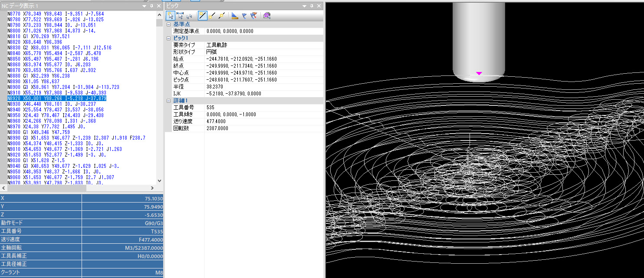Click NC list horizontal scroll-right arrow
644x278 pixels.
152,188
